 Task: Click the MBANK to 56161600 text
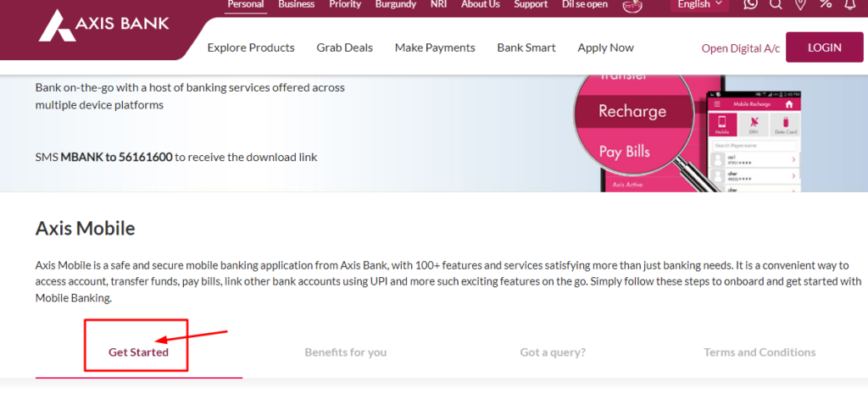(116, 158)
